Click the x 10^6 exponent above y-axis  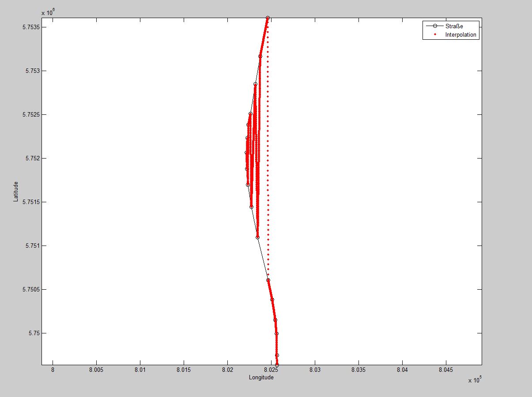pyautogui.click(x=48, y=12)
